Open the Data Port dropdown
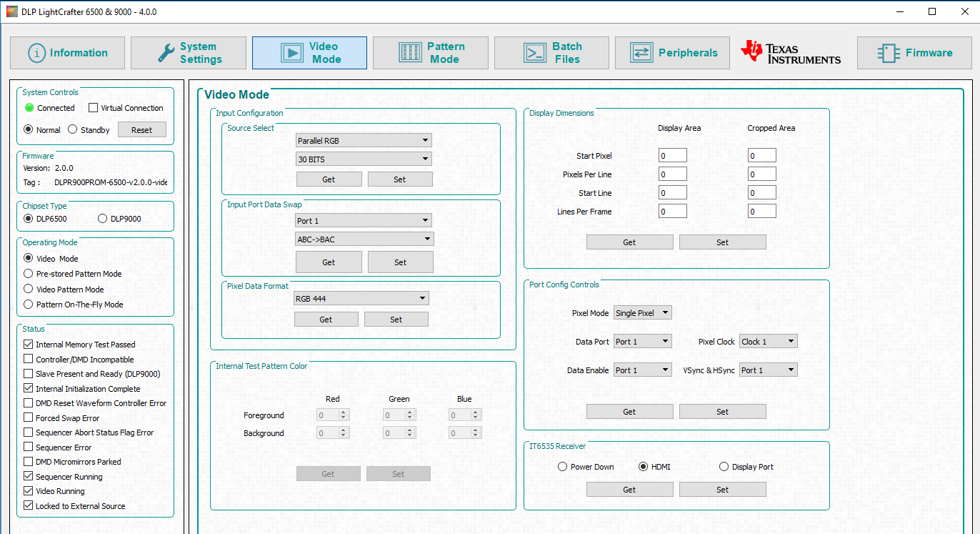The height and width of the screenshot is (534, 980). point(643,342)
